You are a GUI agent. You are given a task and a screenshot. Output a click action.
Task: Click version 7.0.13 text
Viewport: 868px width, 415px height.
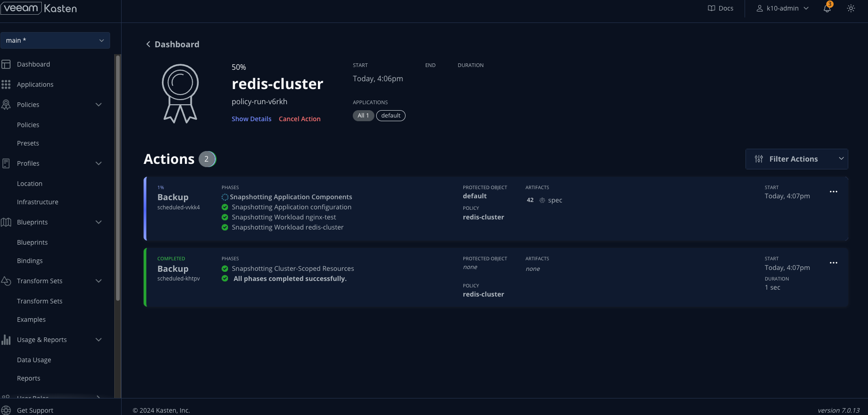click(x=839, y=410)
